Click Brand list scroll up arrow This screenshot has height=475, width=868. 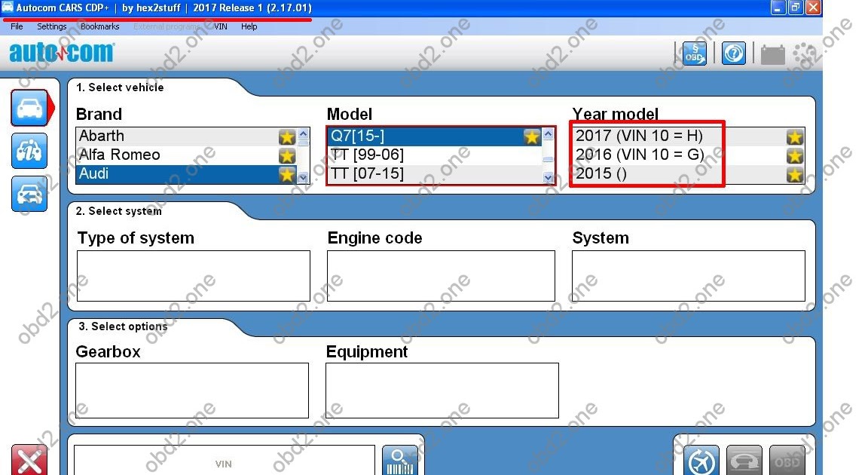pos(304,134)
